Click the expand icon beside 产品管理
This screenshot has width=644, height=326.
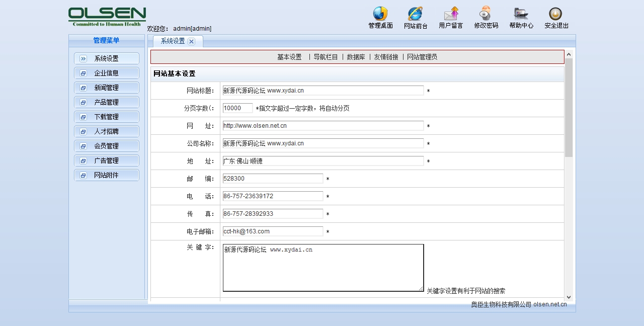(x=84, y=103)
